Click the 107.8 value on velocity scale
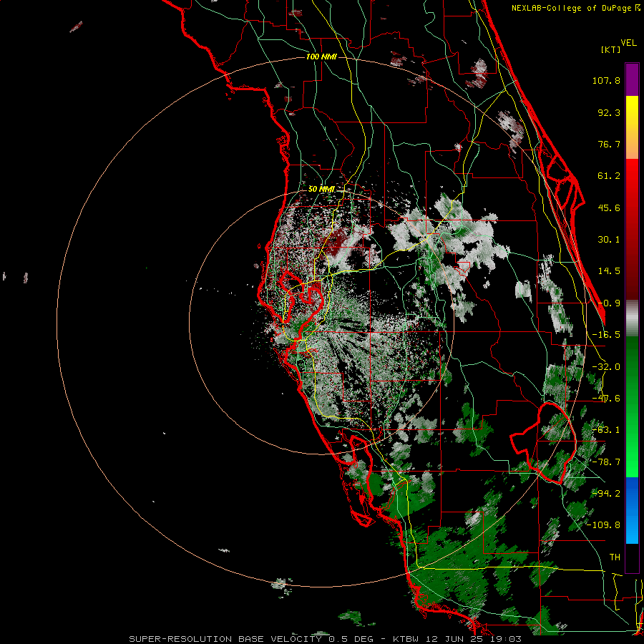 606,80
